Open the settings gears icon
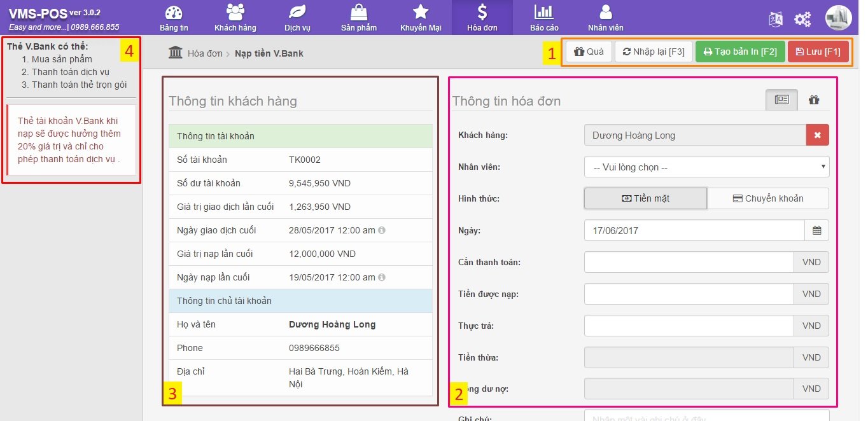The image size is (868, 421). click(x=802, y=19)
